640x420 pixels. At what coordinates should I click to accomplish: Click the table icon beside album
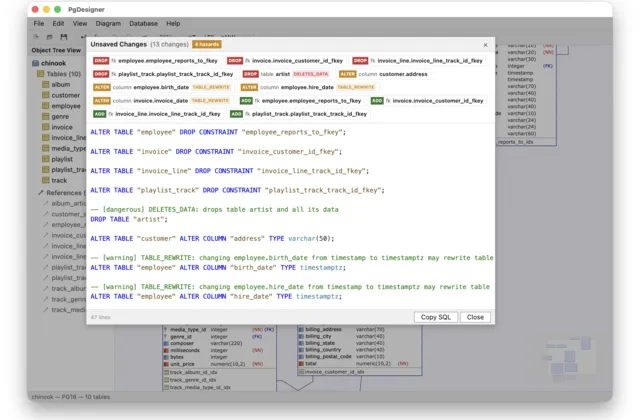click(x=46, y=84)
